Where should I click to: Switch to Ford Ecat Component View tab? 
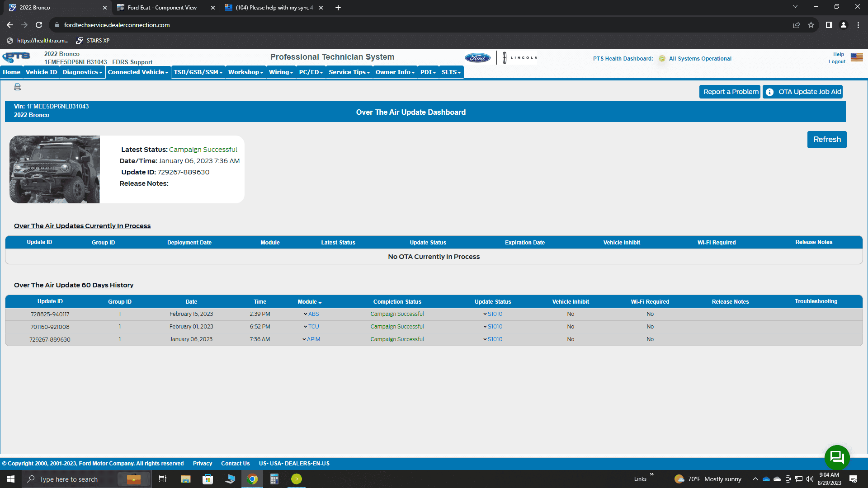click(162, 8)
